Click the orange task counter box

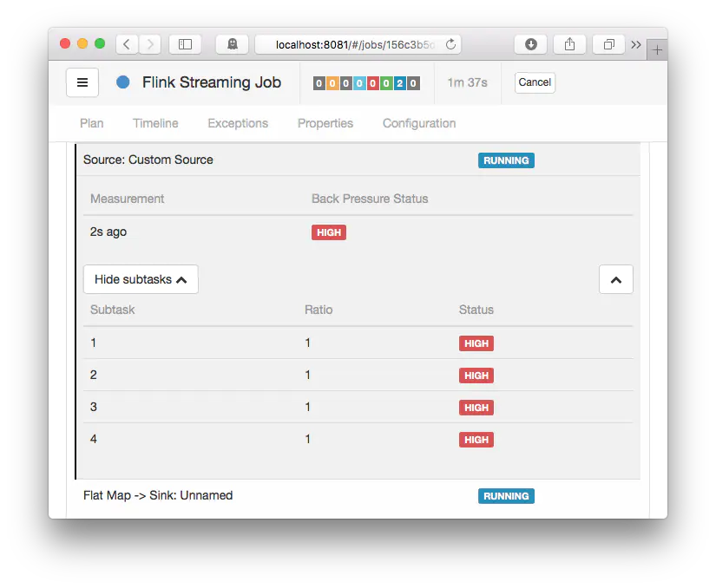pyautogui.click(x=332, y=83)
